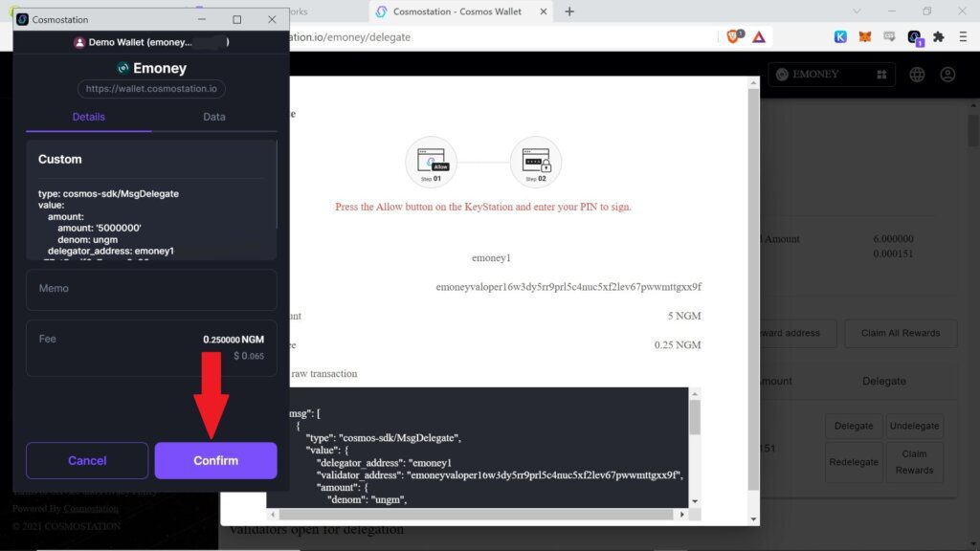This screenshot has height=551, width=980.
Task: Switch to the Data tab
Action: point(213,117)
